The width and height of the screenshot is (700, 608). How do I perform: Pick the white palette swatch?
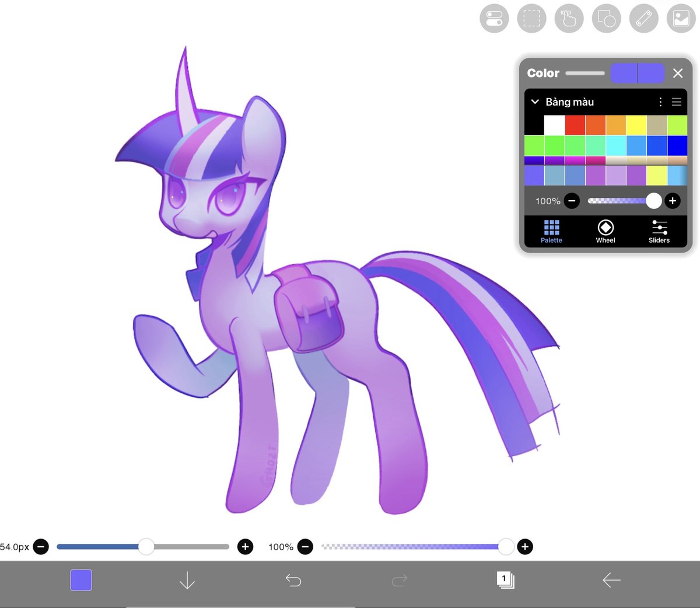(x=555, y=125)
